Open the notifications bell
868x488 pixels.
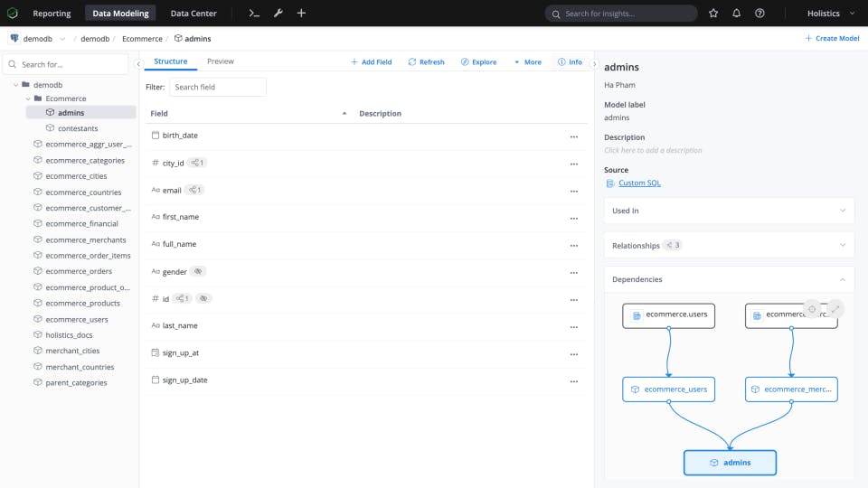click(x=736, y=14)
